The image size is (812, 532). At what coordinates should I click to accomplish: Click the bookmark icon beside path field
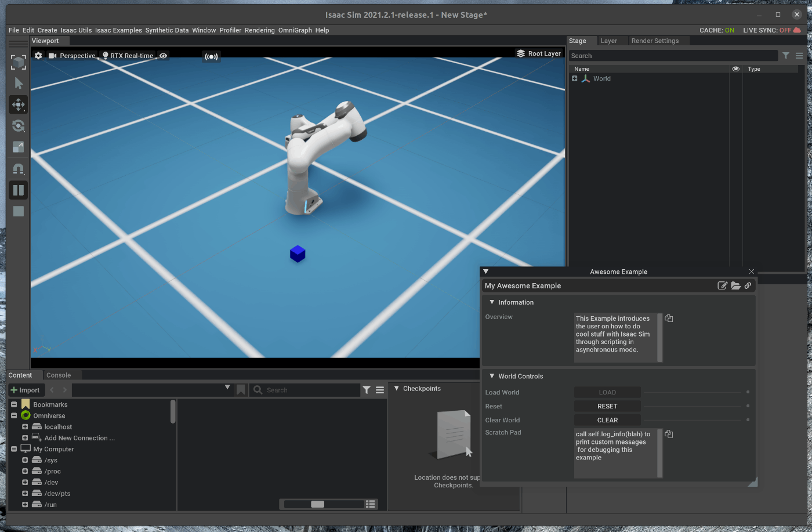click(x=241, y=390)
